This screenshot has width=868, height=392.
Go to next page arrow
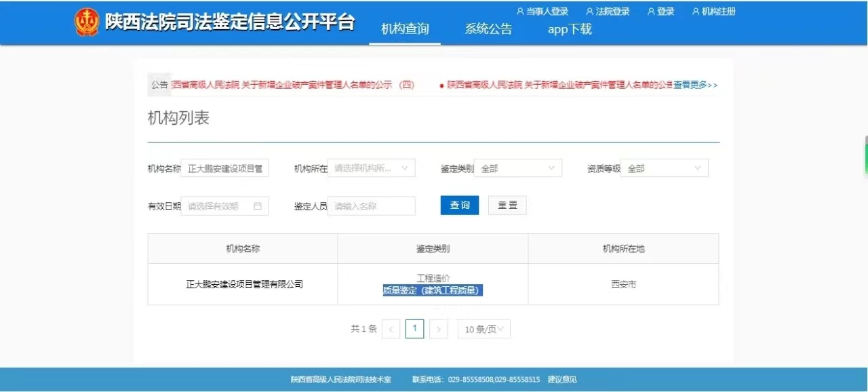pyautogui.click(x=439, y=330)
